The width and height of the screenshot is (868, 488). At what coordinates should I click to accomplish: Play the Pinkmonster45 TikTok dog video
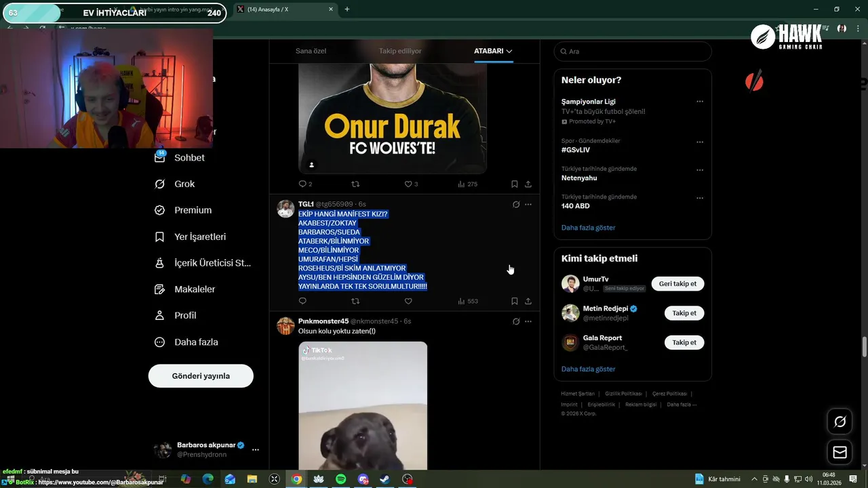[363, 406]
